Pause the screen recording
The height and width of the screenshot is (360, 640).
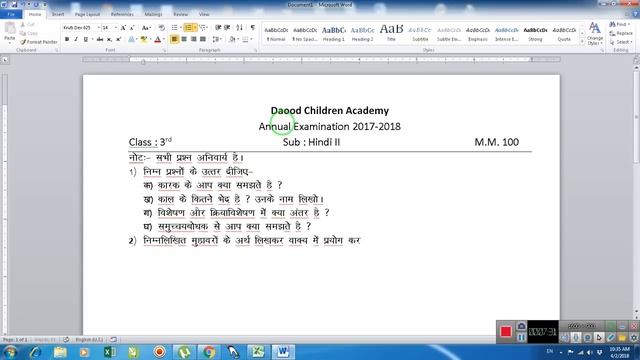click(x=521, y=338)
